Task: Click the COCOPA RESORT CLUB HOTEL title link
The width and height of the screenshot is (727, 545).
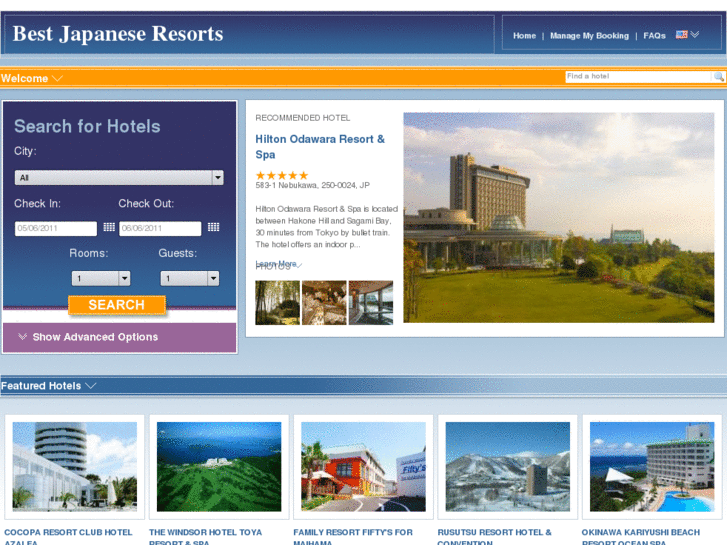Action: point(68,536)
